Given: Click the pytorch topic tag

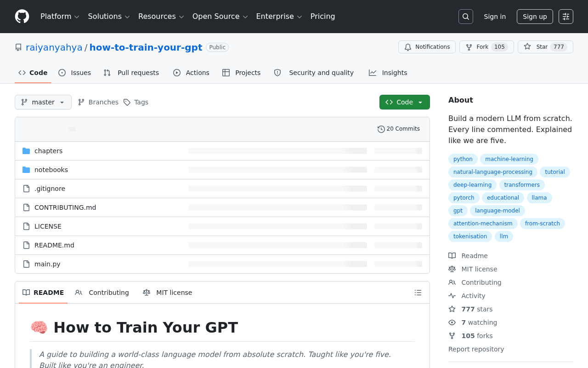Looking at the screenshot, I should pyautogui.click(x=464, y=198).
